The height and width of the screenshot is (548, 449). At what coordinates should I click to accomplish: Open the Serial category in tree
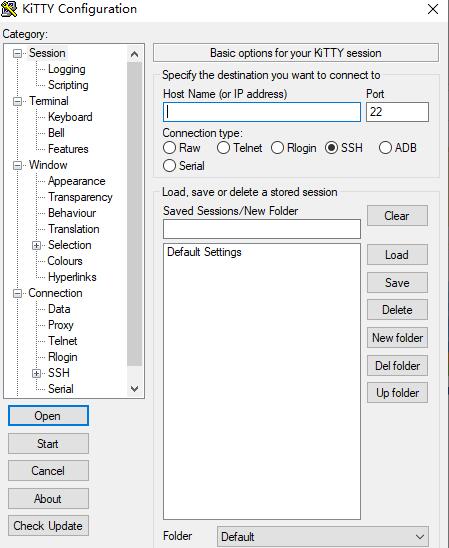[x=61, y=389]
